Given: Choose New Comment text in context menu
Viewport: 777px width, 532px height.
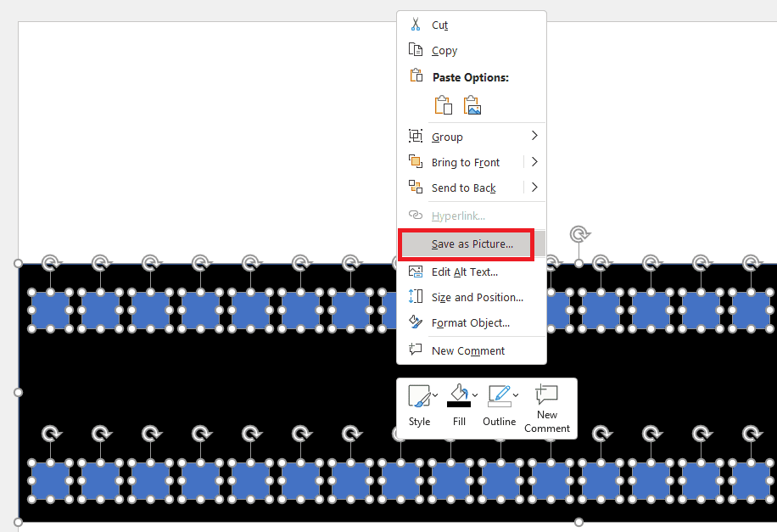Looking at the screenshot, I should [467, 351].
